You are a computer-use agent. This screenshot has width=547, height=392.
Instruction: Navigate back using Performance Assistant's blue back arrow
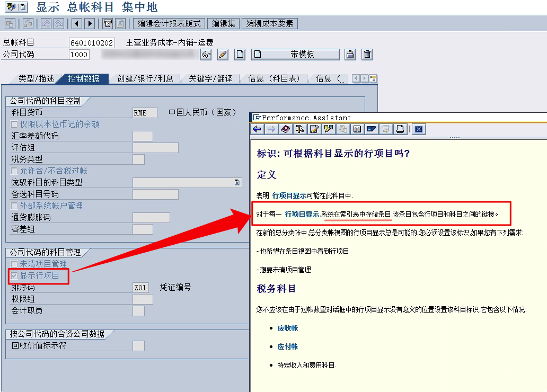coord(257,129)
